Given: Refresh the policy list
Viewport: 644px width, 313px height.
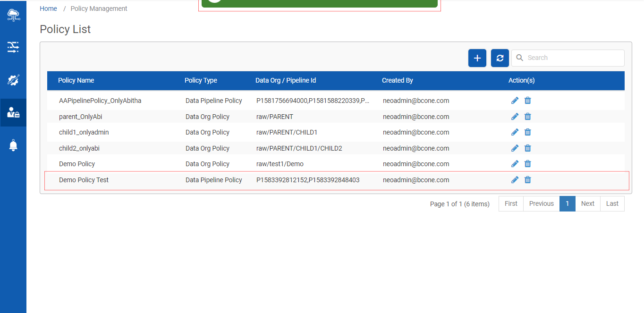Looking at the screenshot, I should click(x=500, y=58).
